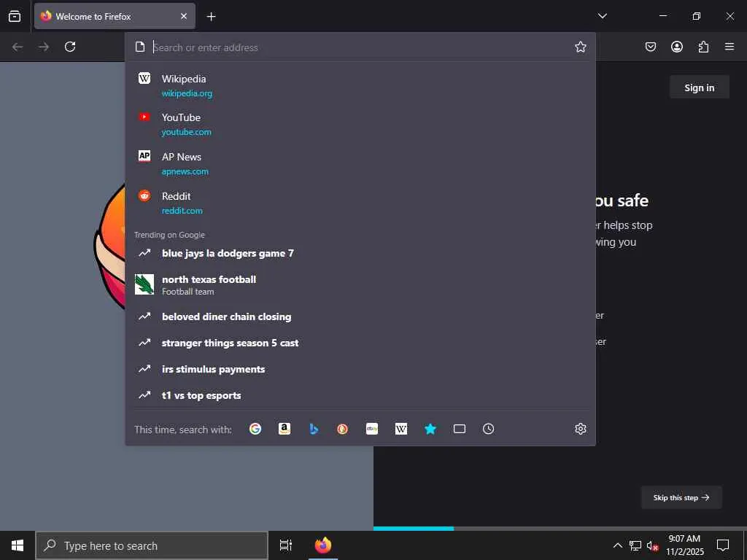Open Task View on the taskbar

(286, 545)
